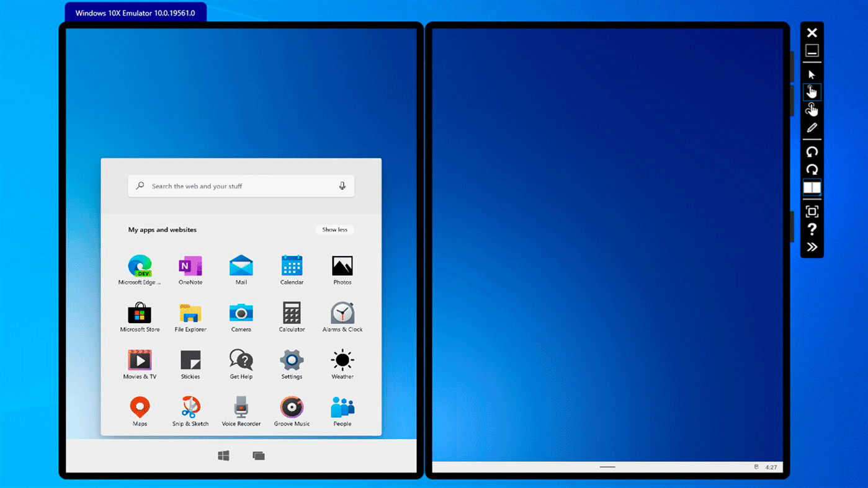Screen dimensions: 868x488
Task: Minimize the emulator using toolbar button
Action: point(812,51)
